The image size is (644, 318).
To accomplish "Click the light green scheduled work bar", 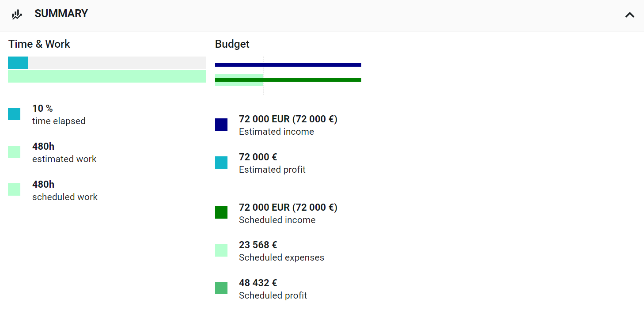I will [107, 76].
